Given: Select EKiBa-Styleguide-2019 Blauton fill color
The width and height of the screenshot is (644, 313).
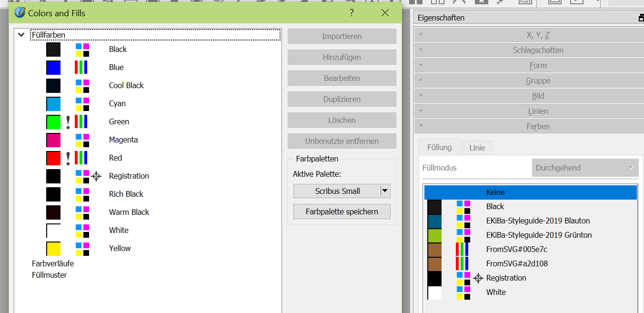Looking at the screenshot, I should [x=538, y=221].
